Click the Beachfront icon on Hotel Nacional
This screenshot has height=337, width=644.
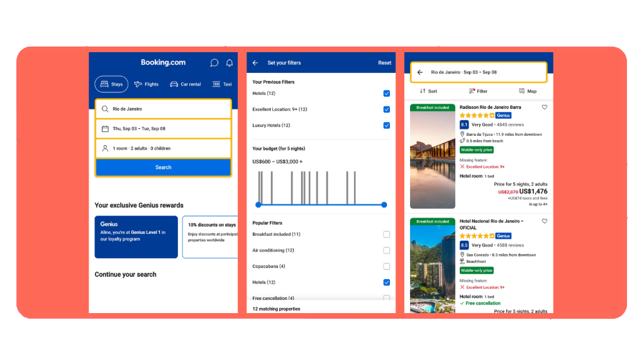462,261
